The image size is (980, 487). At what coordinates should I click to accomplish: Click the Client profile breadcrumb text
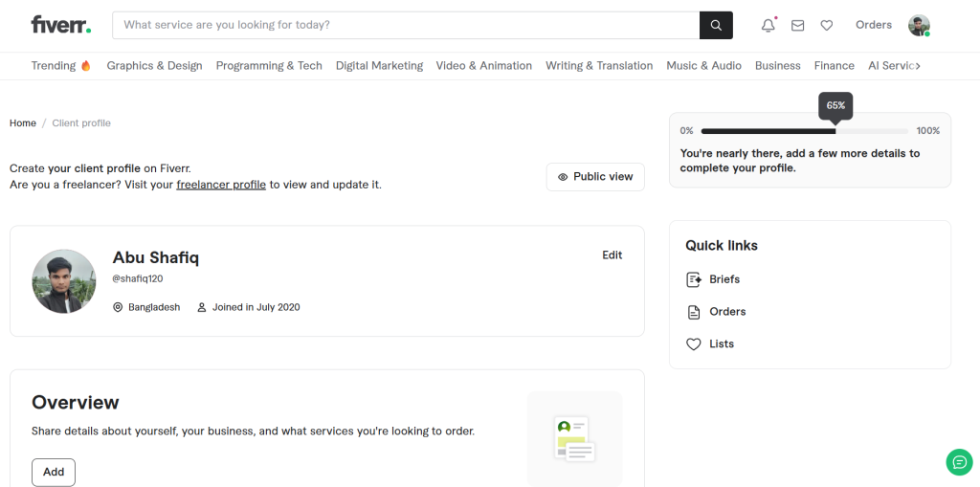point(81,123)
